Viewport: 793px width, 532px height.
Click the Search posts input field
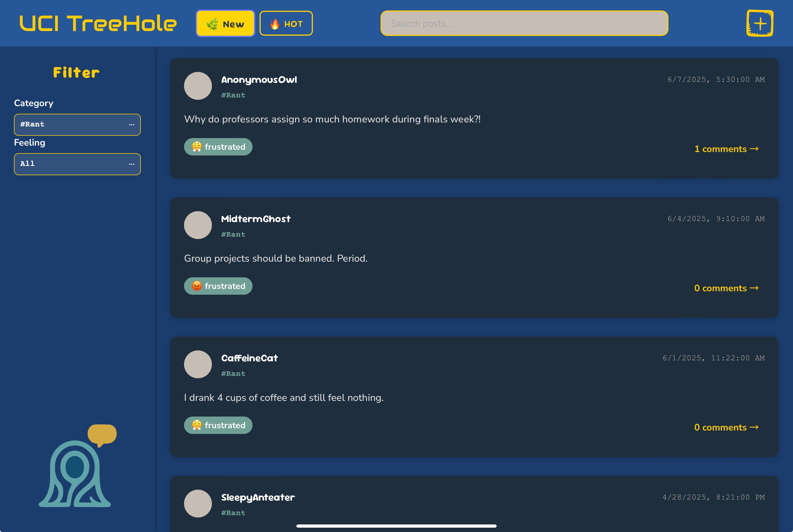coord(525,23)
